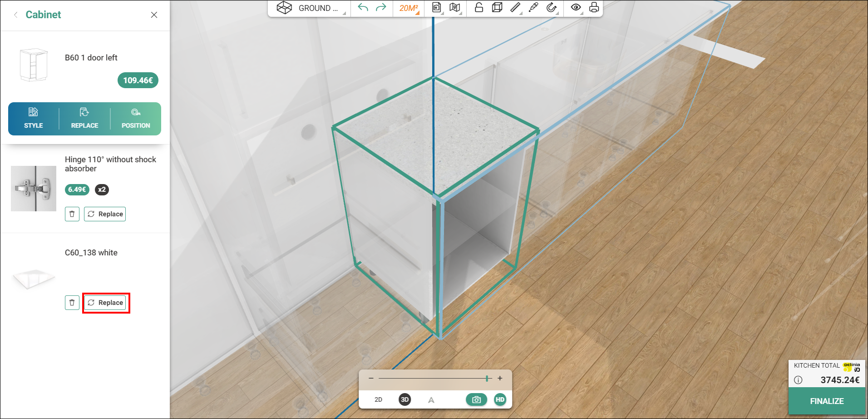Switch to first-person walk view

coord(431,399)
